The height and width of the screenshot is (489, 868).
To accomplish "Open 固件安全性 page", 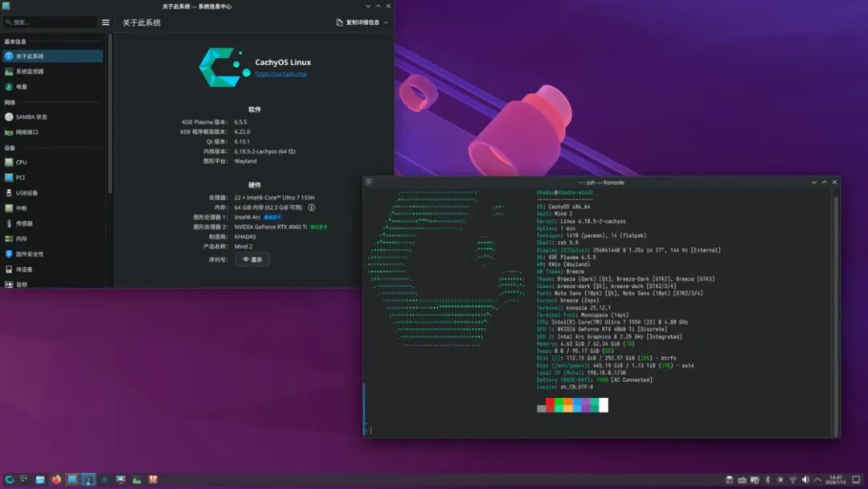I will click(52, 253).
